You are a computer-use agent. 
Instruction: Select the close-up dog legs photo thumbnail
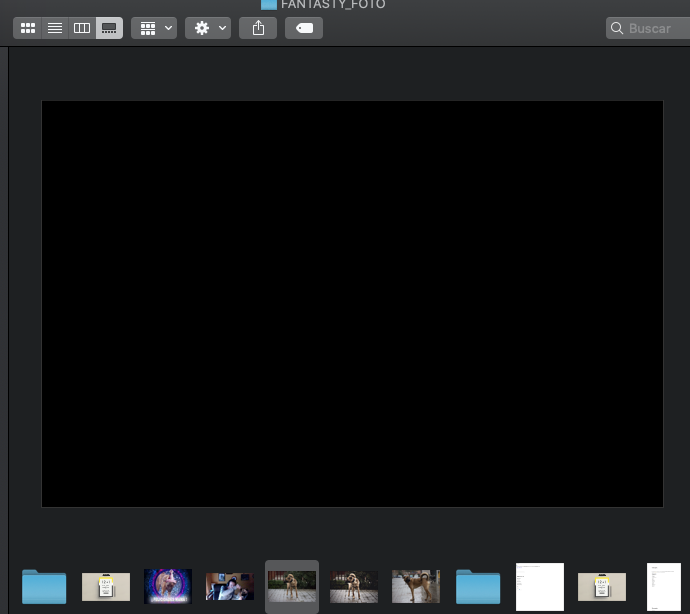[x=416, y=586]
